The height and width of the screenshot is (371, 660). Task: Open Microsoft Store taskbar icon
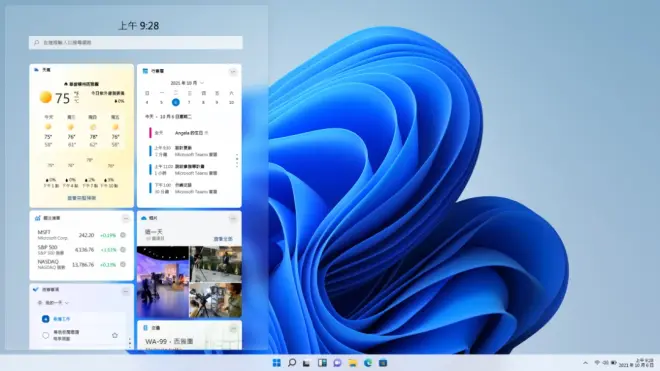(x=383, y=363)
